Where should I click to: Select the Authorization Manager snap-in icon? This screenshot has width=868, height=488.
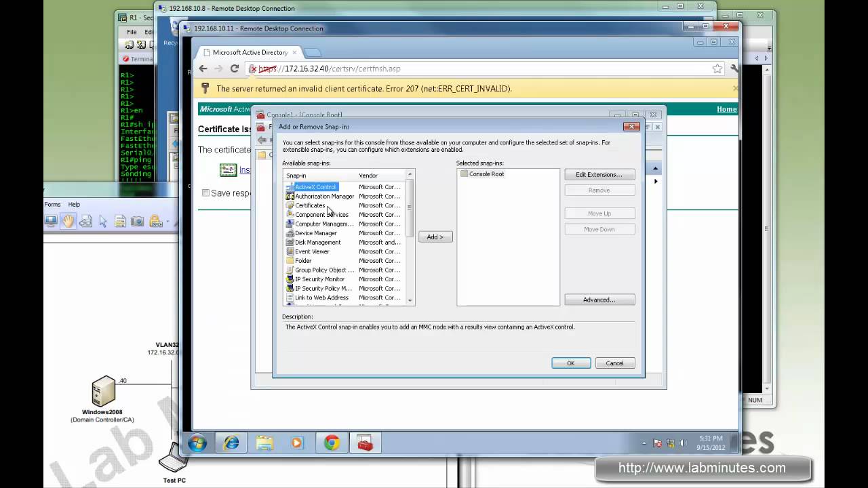pos(290,196)
